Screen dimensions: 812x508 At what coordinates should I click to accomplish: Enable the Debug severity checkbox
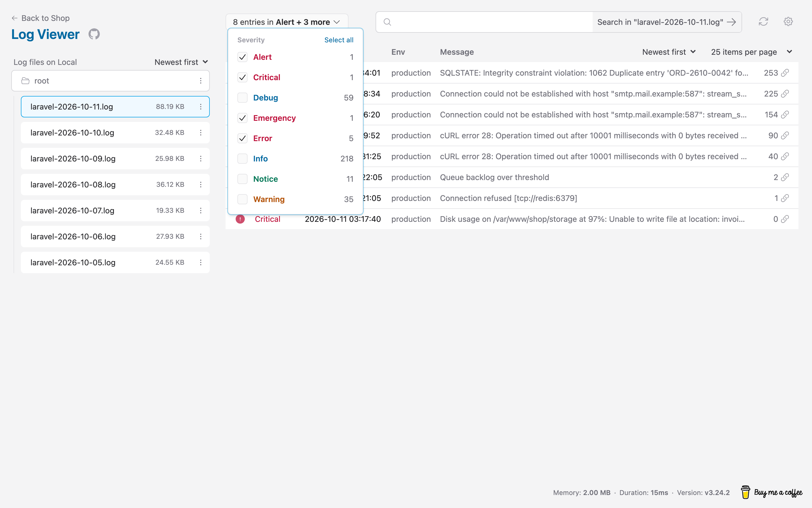pos(242,98)
